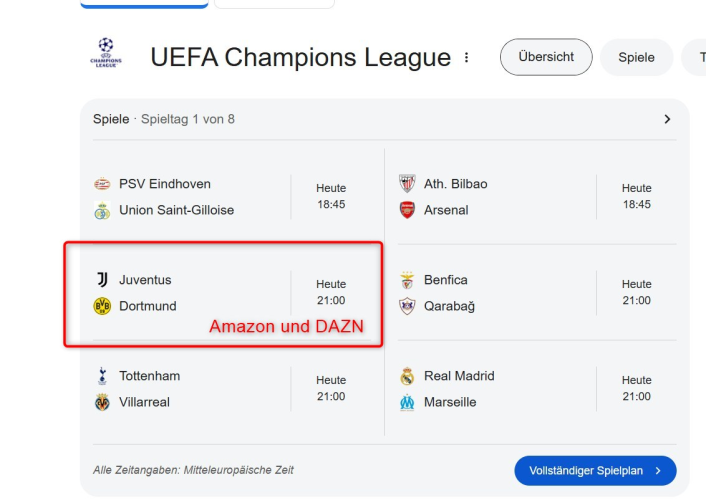Switch to the Spiele tab
Viewport: 706px width, 500px height.
coord(636,57)
